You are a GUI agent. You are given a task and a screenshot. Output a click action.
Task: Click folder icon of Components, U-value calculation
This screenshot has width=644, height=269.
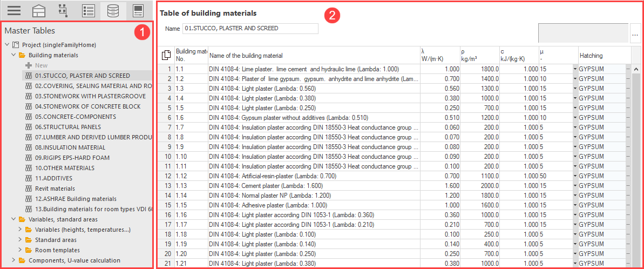pyautogui.click(x=22, y=260)
